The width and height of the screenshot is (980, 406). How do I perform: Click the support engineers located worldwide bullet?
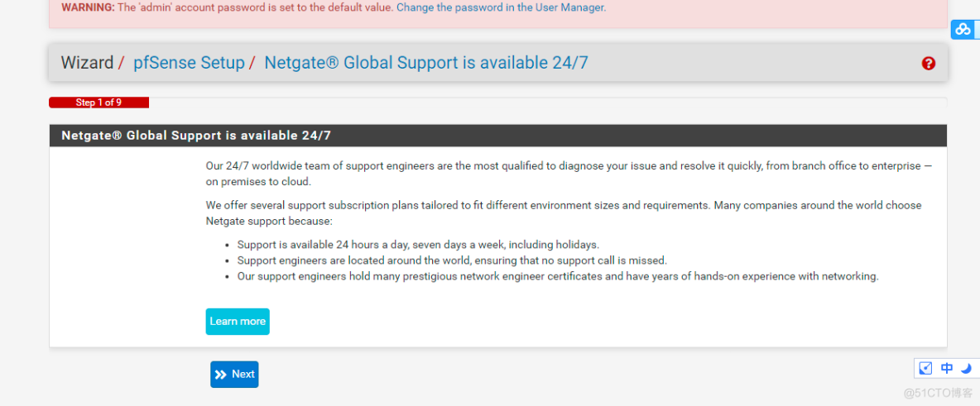coord(453,260)
